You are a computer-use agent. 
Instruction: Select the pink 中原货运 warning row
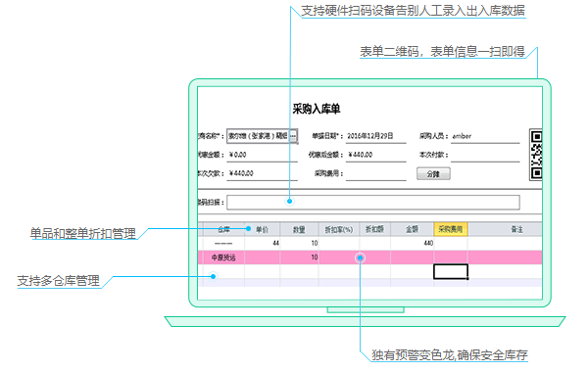click(369, 257)
